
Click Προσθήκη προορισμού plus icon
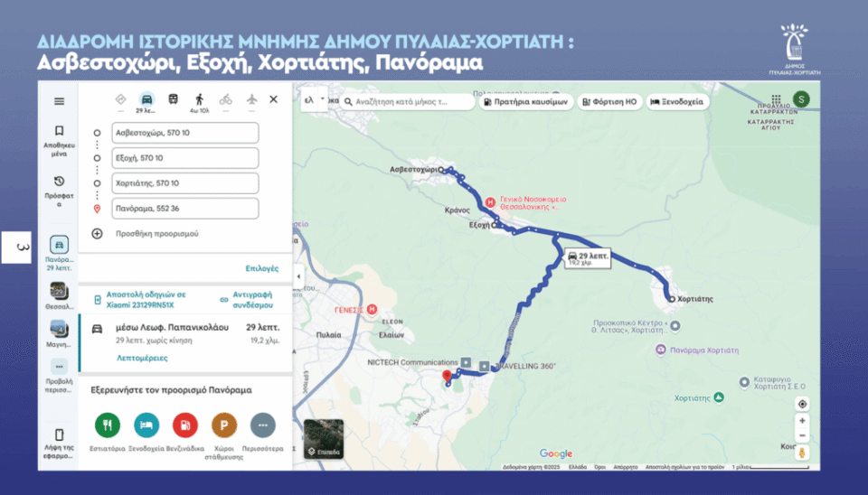[x=97, y=233]
